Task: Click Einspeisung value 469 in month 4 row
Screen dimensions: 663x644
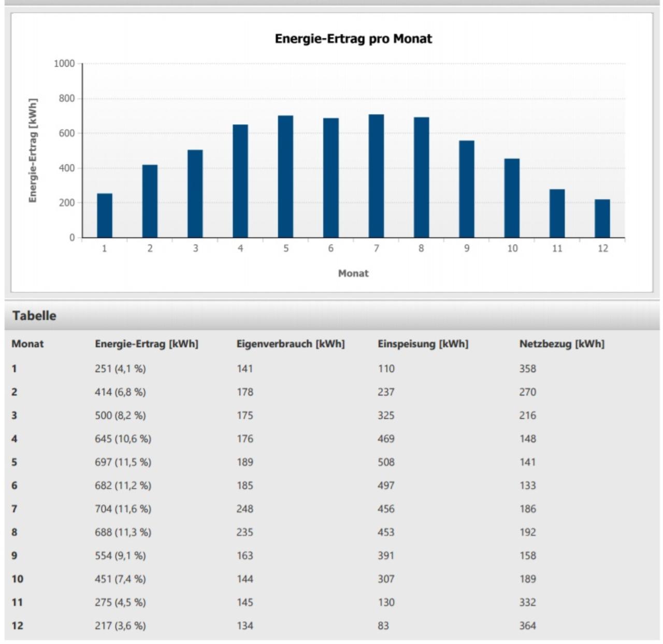Action: click(x=386, y=439)
